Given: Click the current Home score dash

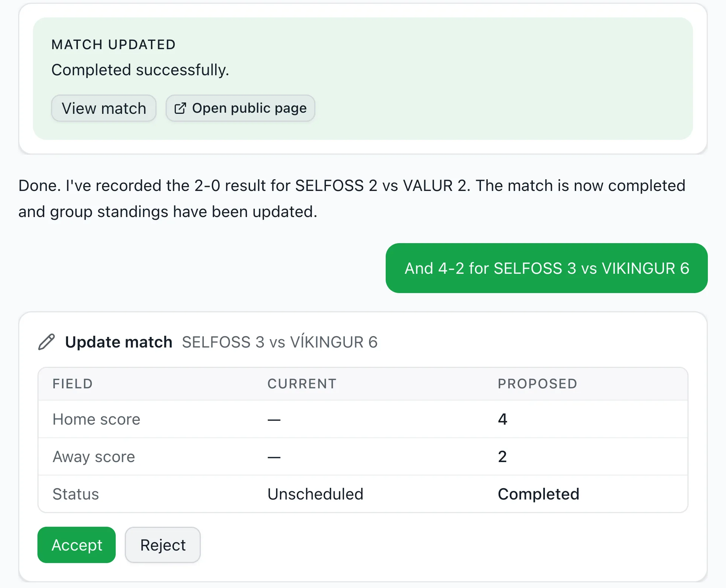Looking at the screenshot, I should point(274,420).
